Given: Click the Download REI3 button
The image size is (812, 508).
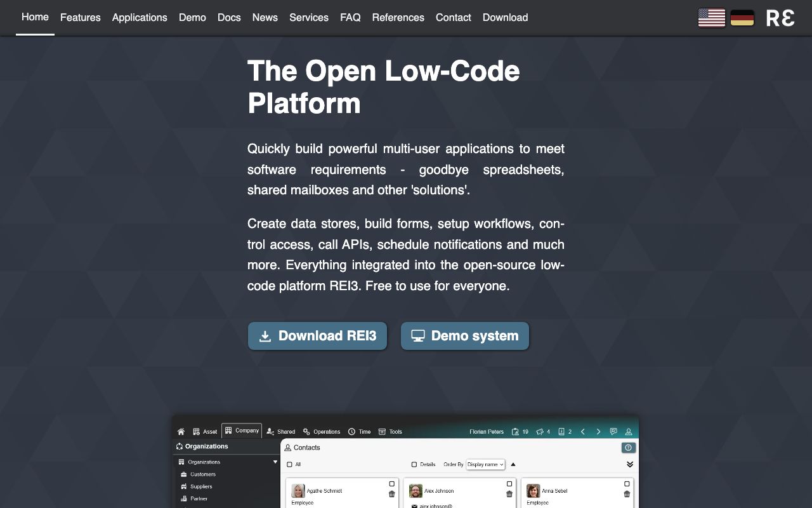Looking at the screenshot, I should pos(317,336).
